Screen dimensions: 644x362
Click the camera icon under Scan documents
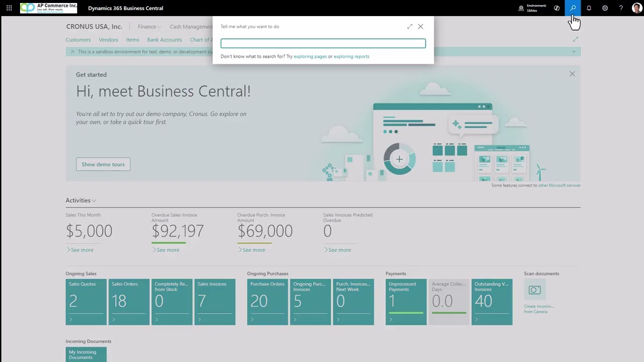(535, 290)
